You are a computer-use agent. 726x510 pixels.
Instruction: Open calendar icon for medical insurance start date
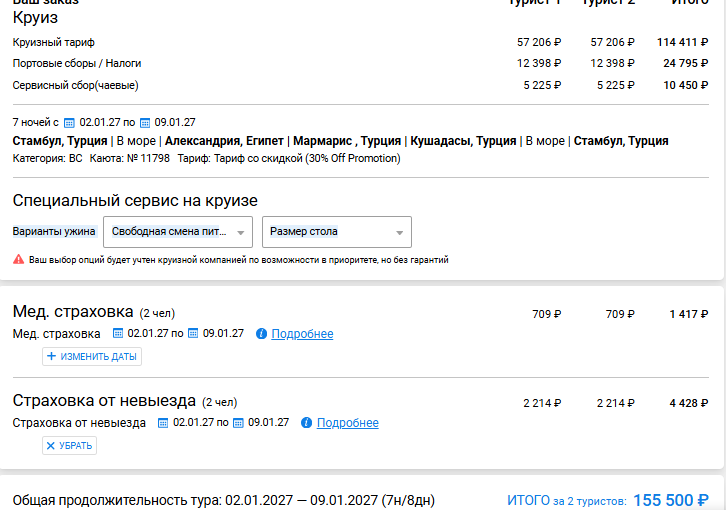118,333
